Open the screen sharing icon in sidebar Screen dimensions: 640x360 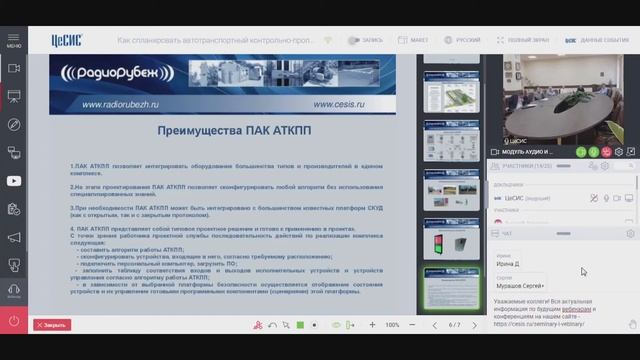click(x=14, y=153)
